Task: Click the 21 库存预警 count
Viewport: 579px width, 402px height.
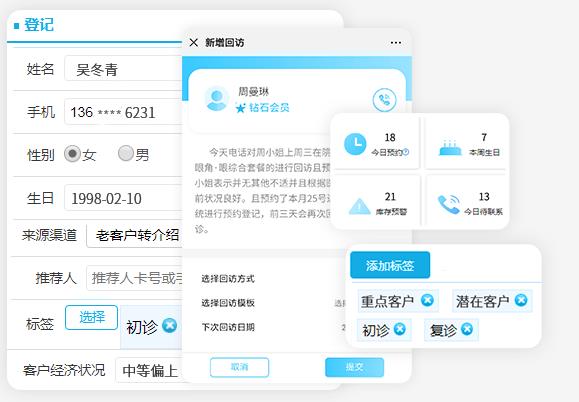Action: point(390,197)
